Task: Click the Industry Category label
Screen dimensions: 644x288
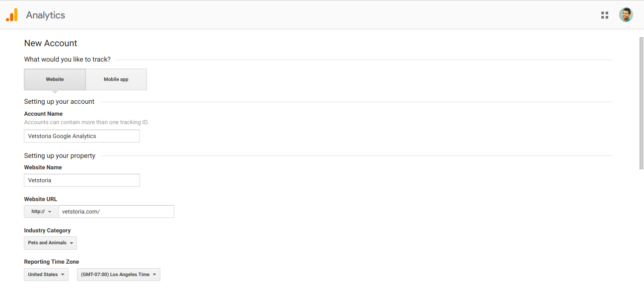Action: click(x=47, y=230)
